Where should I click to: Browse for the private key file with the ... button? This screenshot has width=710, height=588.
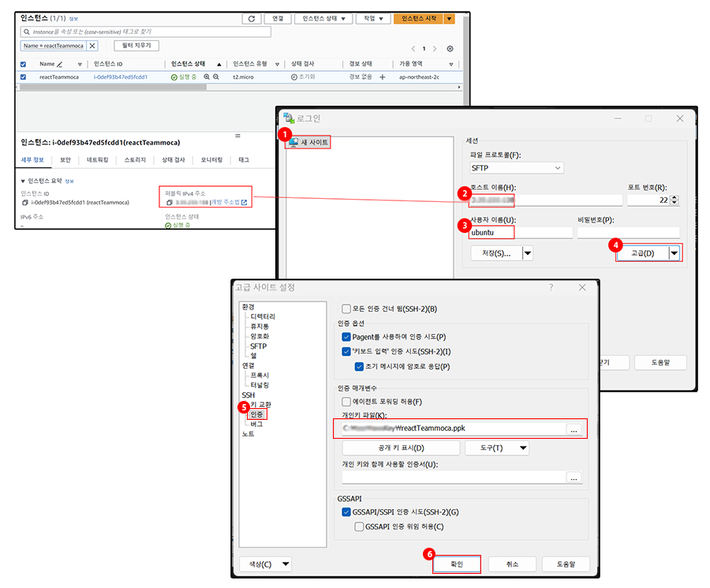574,429
